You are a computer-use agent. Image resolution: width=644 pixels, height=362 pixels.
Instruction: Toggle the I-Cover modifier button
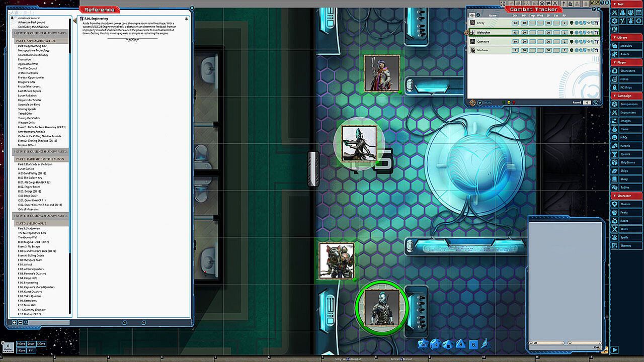point(21,350)
